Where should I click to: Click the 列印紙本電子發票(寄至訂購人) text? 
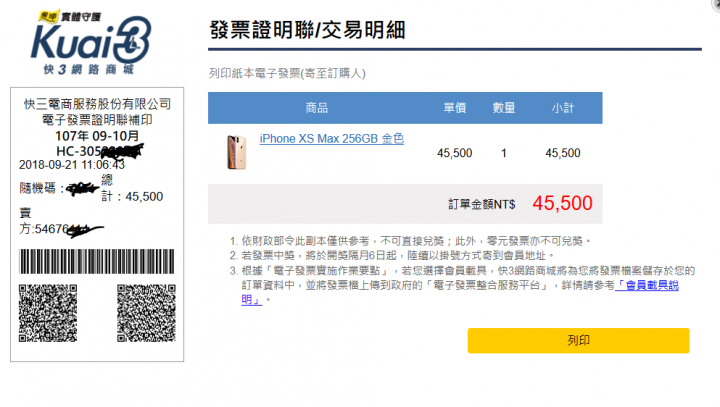click(287, 73)
